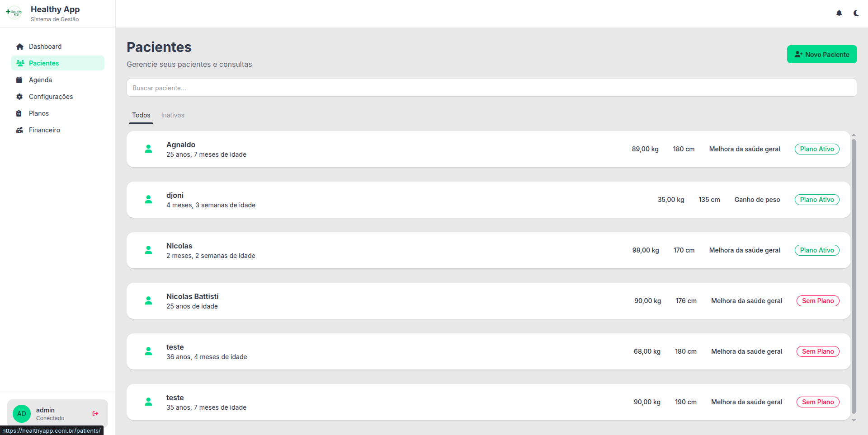
Task: Click the Novo Paciente button
Action: point(822,54)
